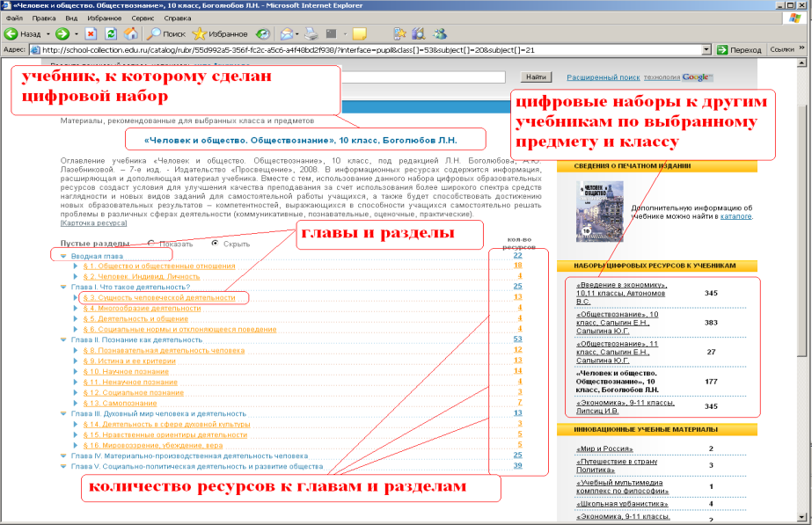Image resolution: width=812 pixels, height=525 pixels.
Task: Refresh the page with green arrows icon
Action: coord(111,34)
